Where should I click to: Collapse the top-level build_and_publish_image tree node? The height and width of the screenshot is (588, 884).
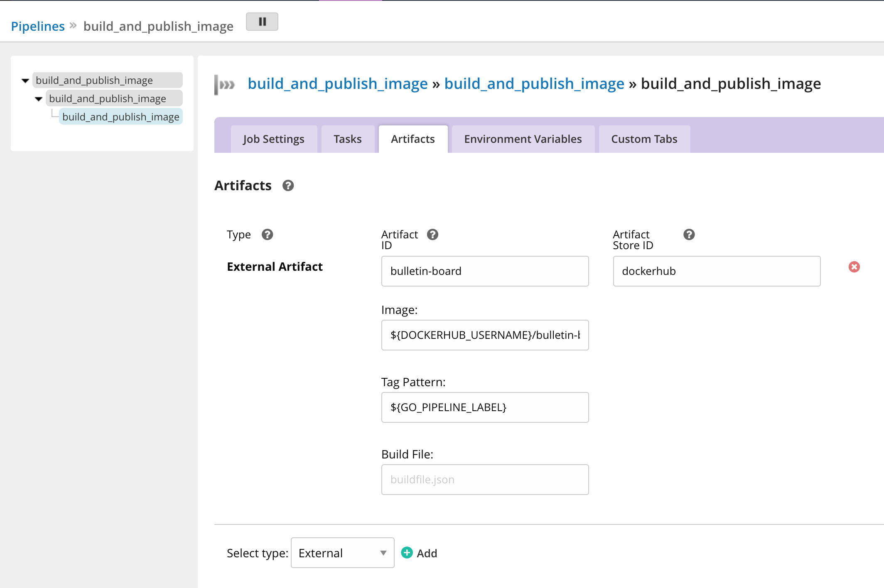[25, 81]
